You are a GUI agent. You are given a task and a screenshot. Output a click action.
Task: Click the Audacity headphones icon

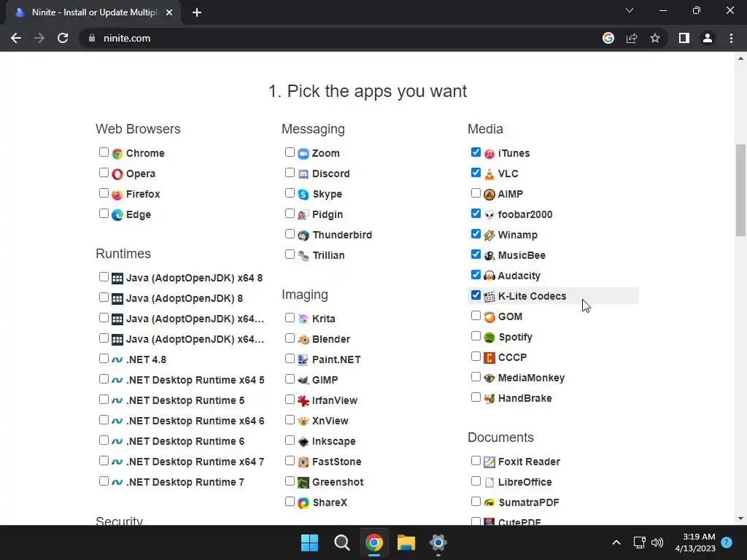489,276
